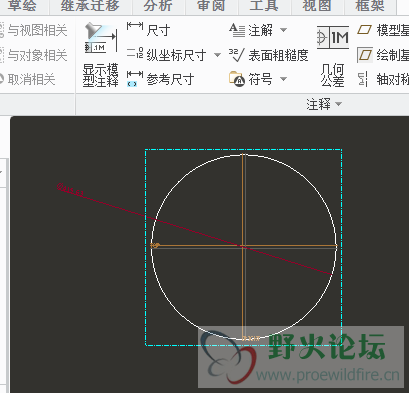Switch to the 继承迁移 tab
Image resolution: width=409 pixels, height=393 pixels.
[90, 5]
